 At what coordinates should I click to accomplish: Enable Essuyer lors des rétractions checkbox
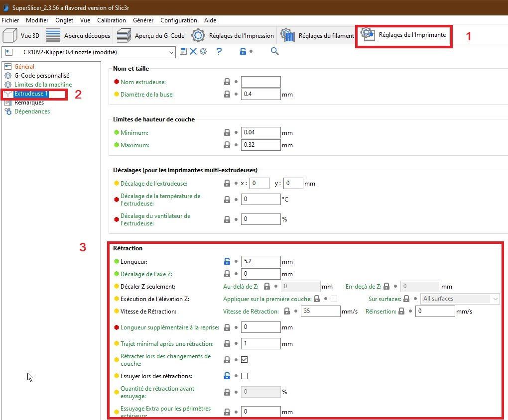[245, 376]
